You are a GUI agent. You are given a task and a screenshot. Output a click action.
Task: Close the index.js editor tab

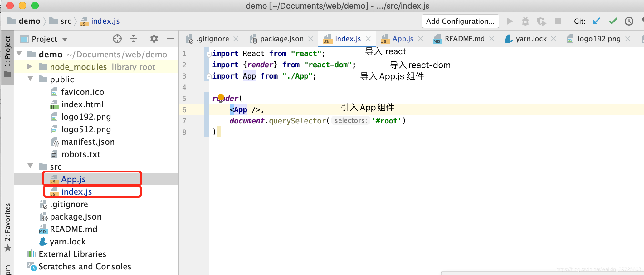368,39
